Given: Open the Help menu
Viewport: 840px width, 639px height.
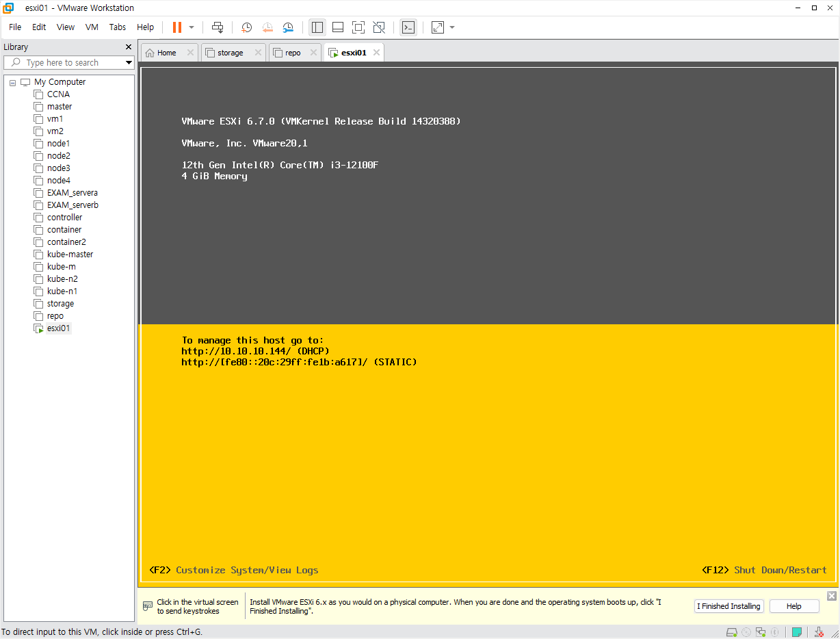Looking at the screenshot, I should [146, 27].
